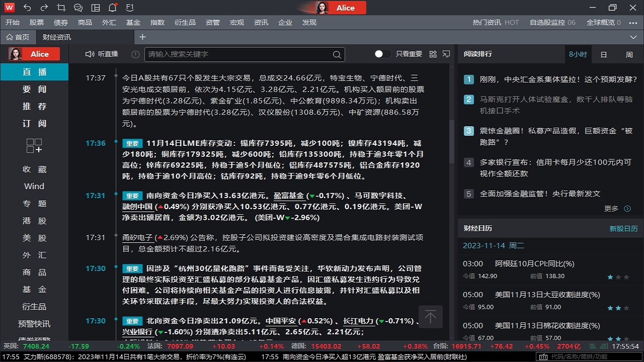Click the magnifier icon in the news search box
Viewport: 644px width, 362px height.
click(x=337, y=54)
